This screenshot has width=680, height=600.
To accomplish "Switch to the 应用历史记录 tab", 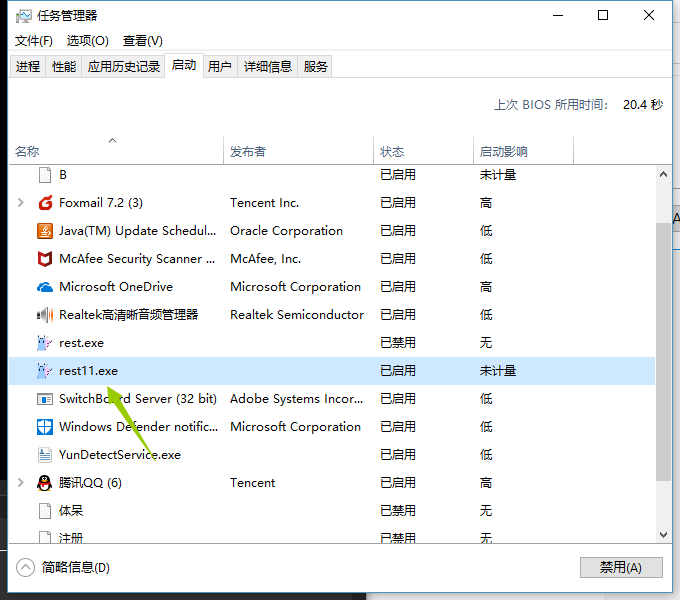I will coord(124,66).
